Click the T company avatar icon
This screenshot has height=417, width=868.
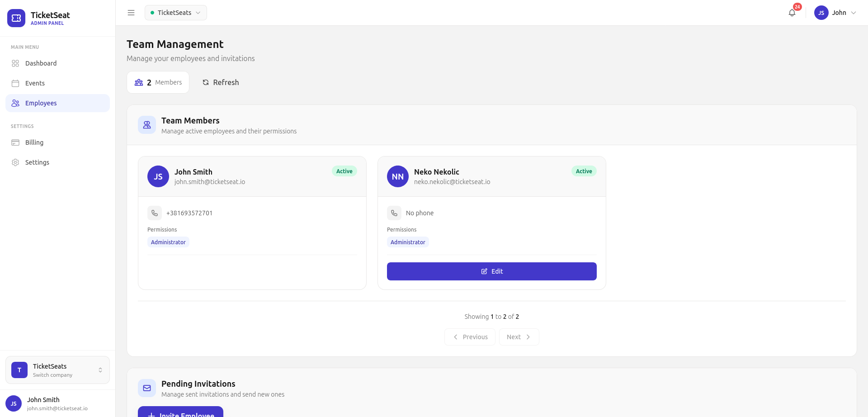[x=19, y=370]
